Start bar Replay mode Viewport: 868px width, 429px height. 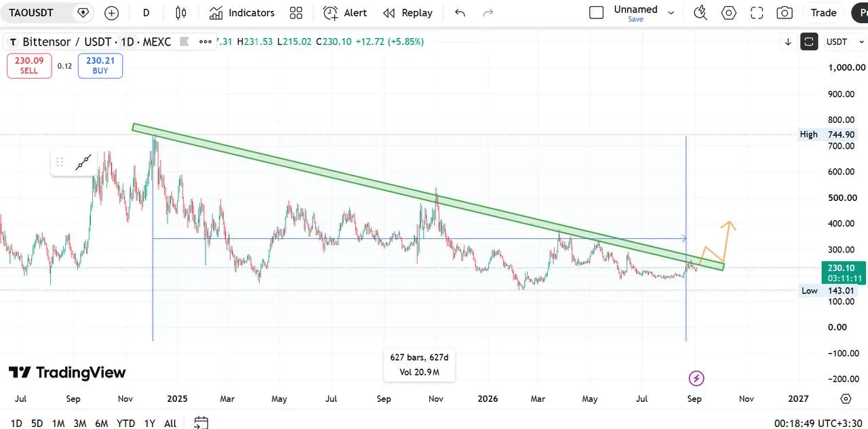(x=408, y=13)
